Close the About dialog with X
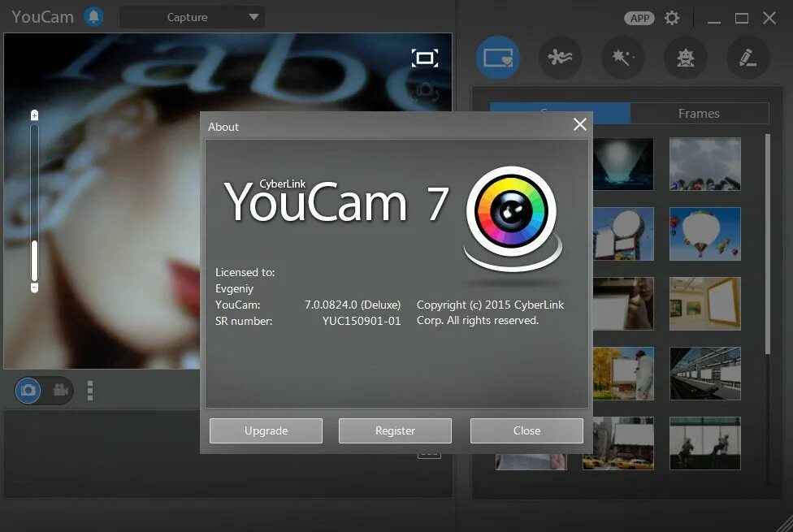The height and width of the screenshot is (532, 793). click(580, 124)
